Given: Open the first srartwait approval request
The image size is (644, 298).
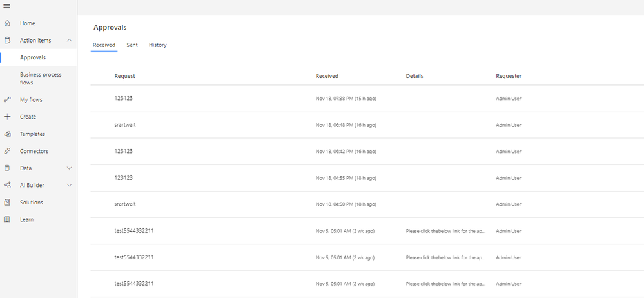Looking at the screenshot, I should click(125, 125).
